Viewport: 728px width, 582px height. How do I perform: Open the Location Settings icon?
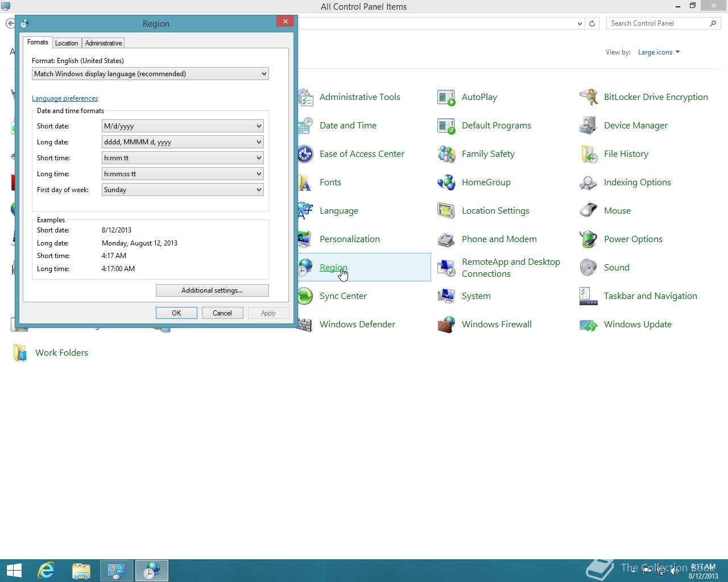coord(446,211)
